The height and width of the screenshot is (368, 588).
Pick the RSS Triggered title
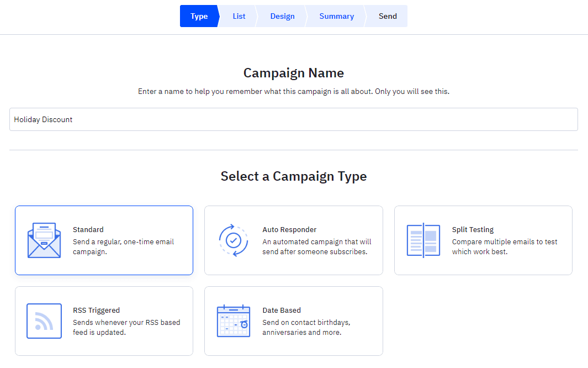[x=97, y=310]
